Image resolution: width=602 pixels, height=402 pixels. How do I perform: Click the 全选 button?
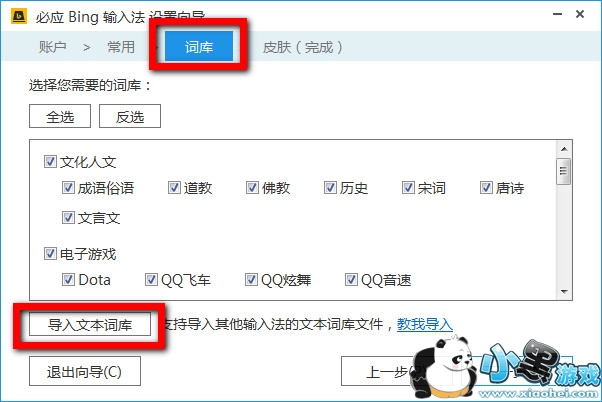(x=60, y=116)
